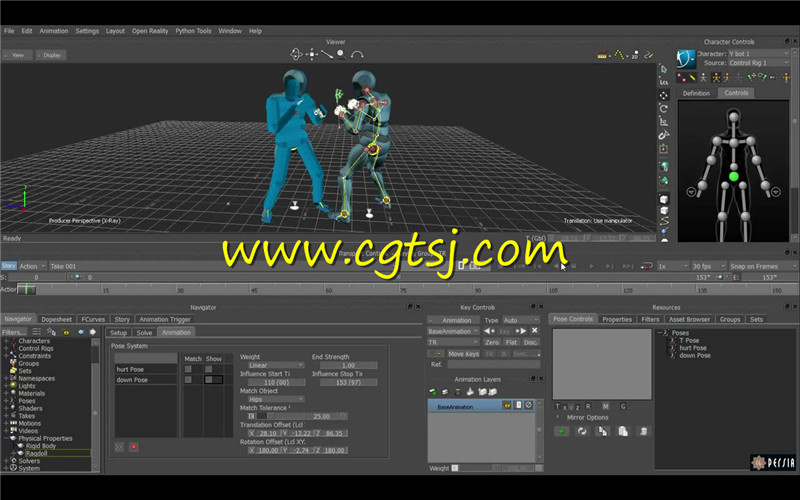Click the add animation layer icon
The width and height of the screenshot is (800, 500).
433,392
